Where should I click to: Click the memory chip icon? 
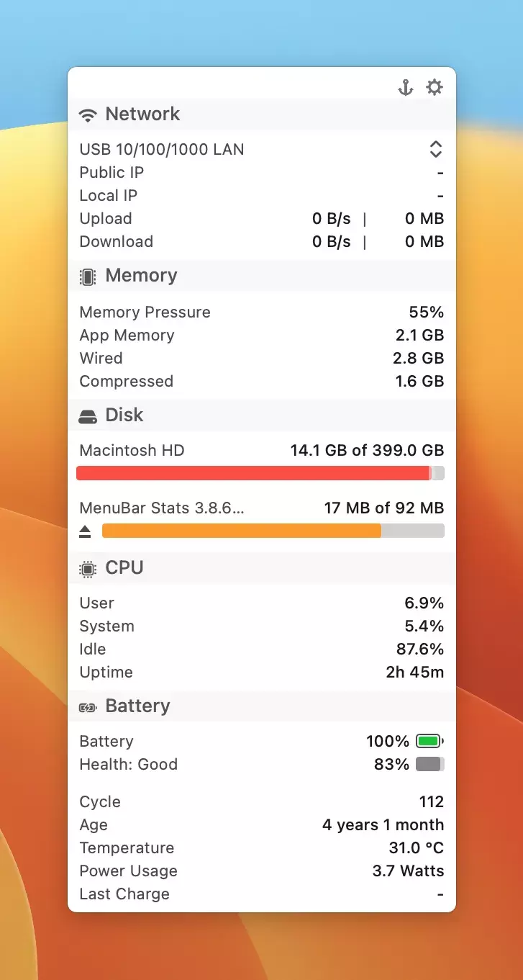point(88,277)
